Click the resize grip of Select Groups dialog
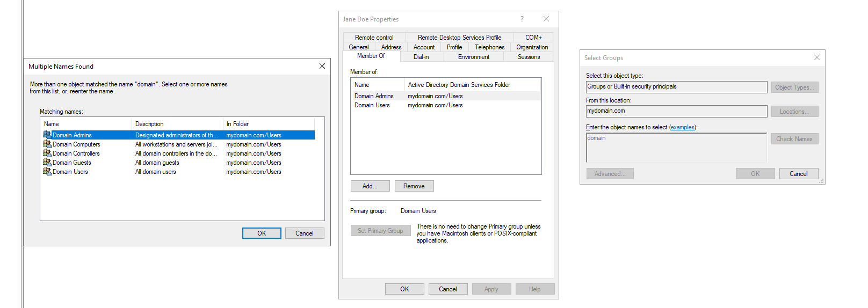This screenshot has width=868, height=308. [x=821, y=181]
